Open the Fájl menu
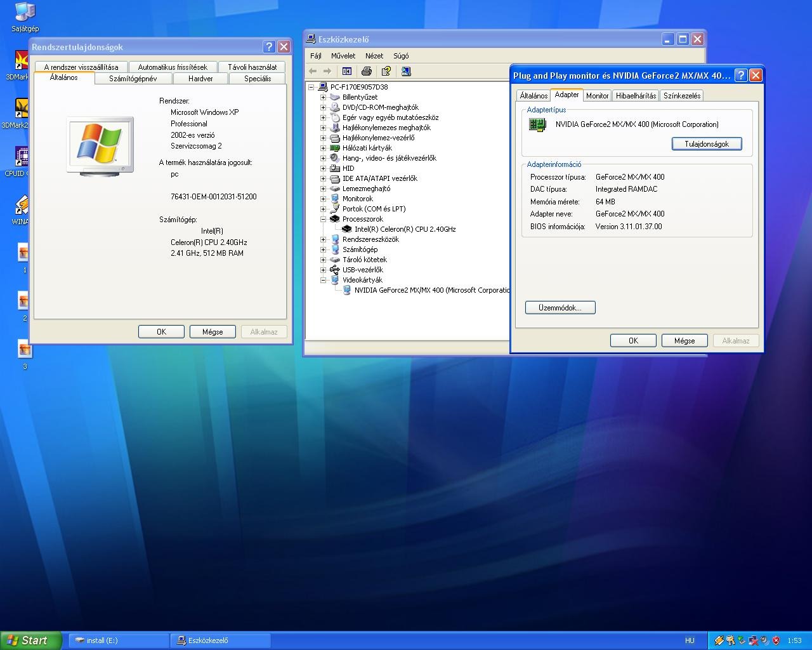 316,56
